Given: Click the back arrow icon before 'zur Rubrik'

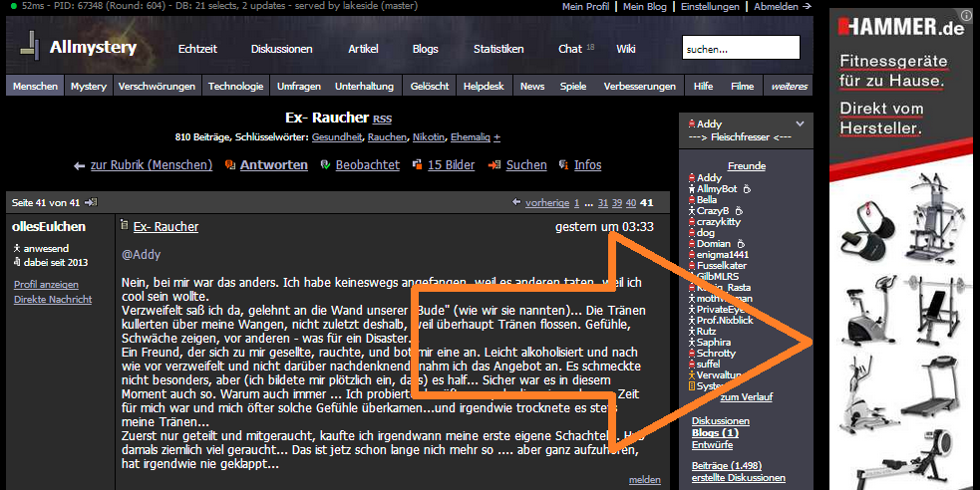Looking at the screenshot, I should tap(80, 165).
